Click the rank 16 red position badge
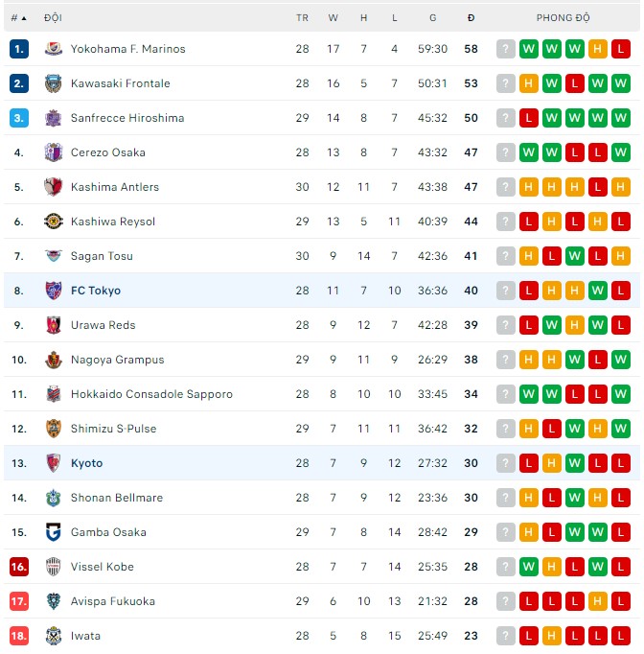This screenshot has width=644, height=654. (x=19, y=567)
